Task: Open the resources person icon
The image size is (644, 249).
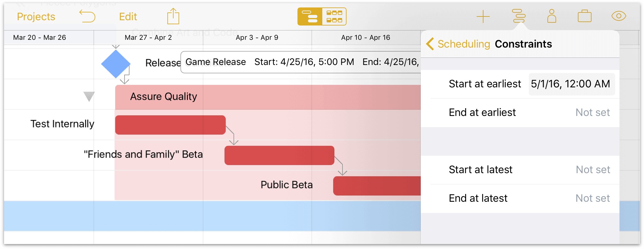Action: click(551, 16)
